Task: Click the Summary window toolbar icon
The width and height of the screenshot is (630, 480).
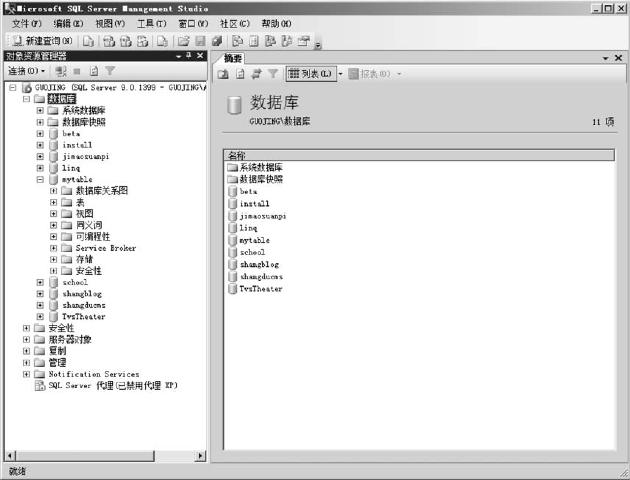Action: tap(254, 41)
